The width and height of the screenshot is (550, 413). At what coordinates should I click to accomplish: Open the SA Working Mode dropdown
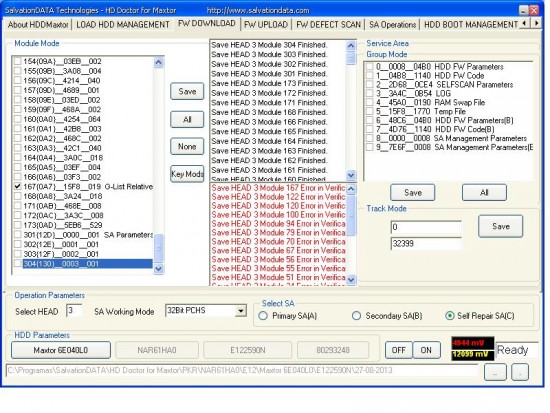point(241,311)
